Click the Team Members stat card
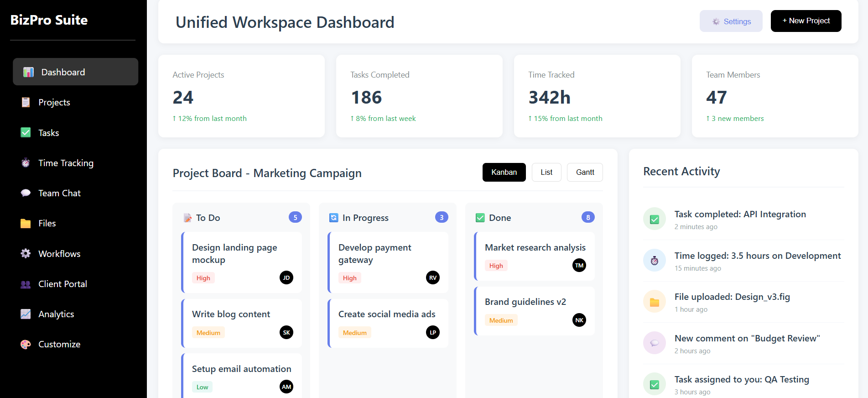 click(x=775, y=96)
